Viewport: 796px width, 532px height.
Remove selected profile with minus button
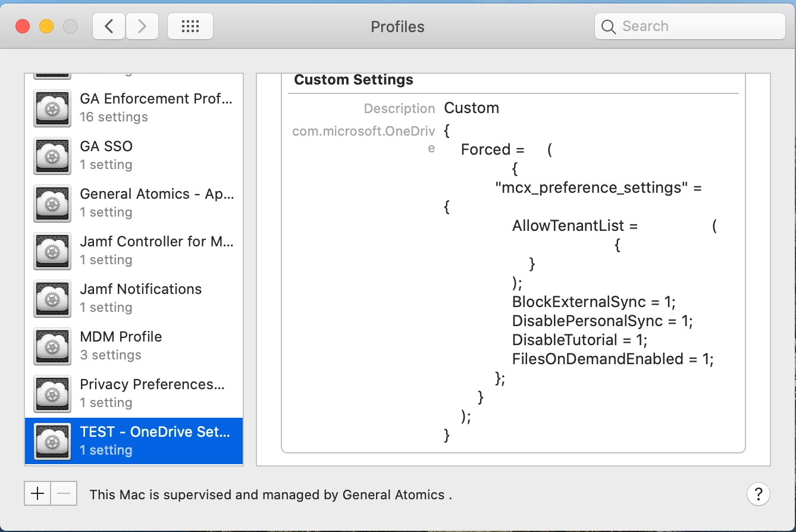(x=64, y=493)
